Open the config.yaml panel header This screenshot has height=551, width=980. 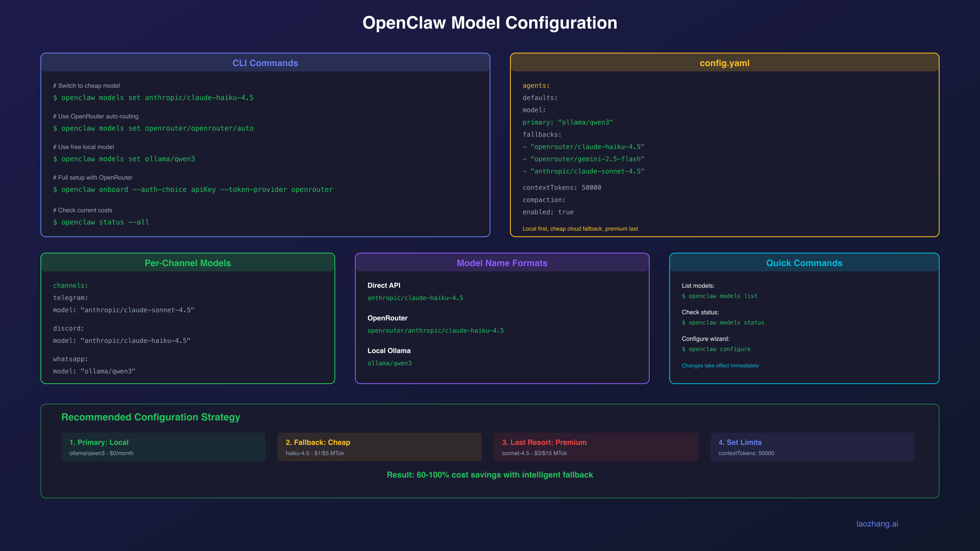[x=725, y=63]
